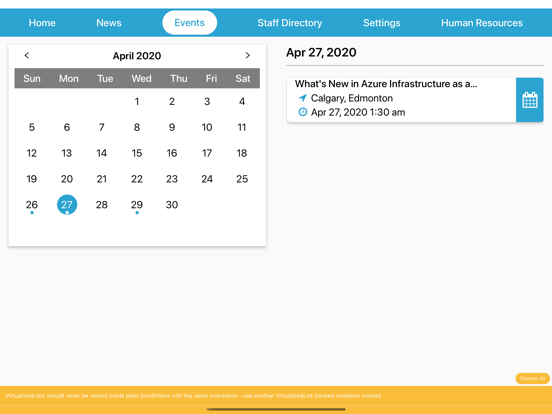552x414 pixels.
Task: Go to next month arrow
Action: coord(247,55)
